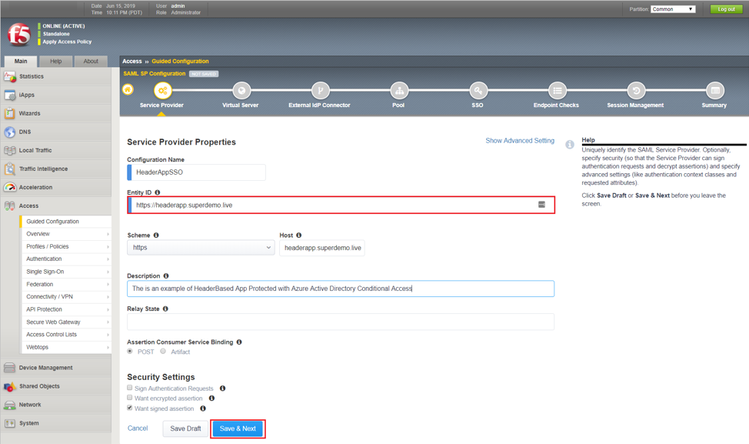Expand the Connectivity / VPN submenu

click(108, 297)
